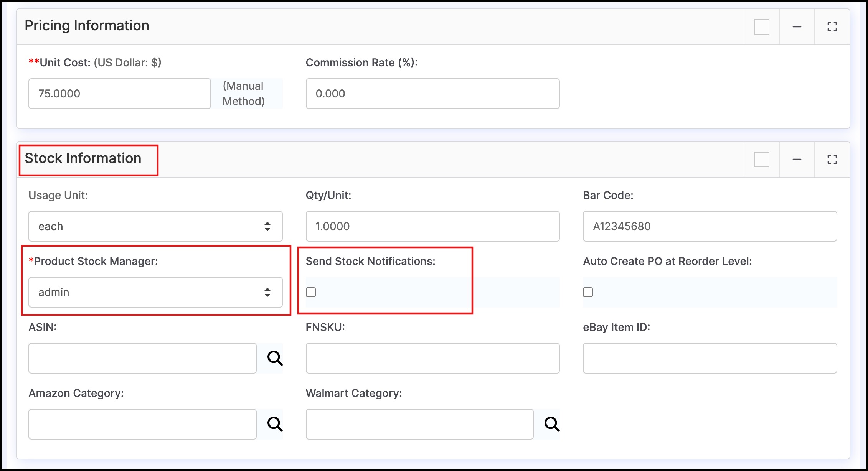Click the Stock Information section title
This screenshot has width=868, height=471.
tap(83, 158)
